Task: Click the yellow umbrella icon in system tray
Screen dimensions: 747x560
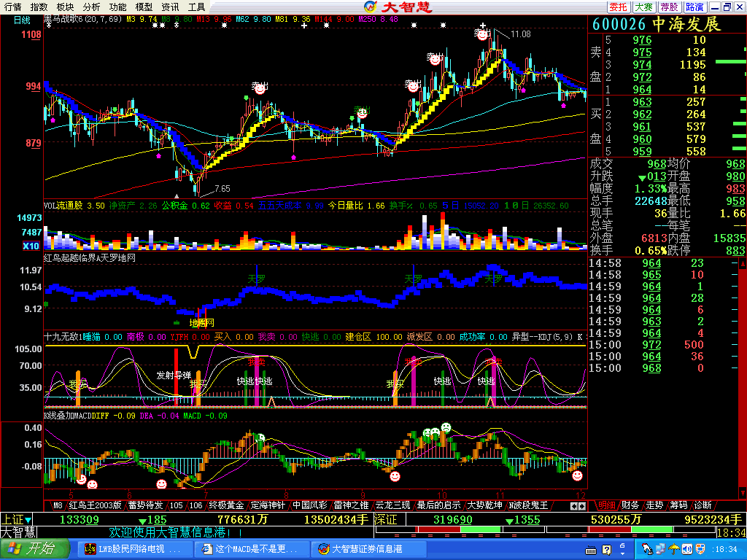Action: tap(673, 550)
